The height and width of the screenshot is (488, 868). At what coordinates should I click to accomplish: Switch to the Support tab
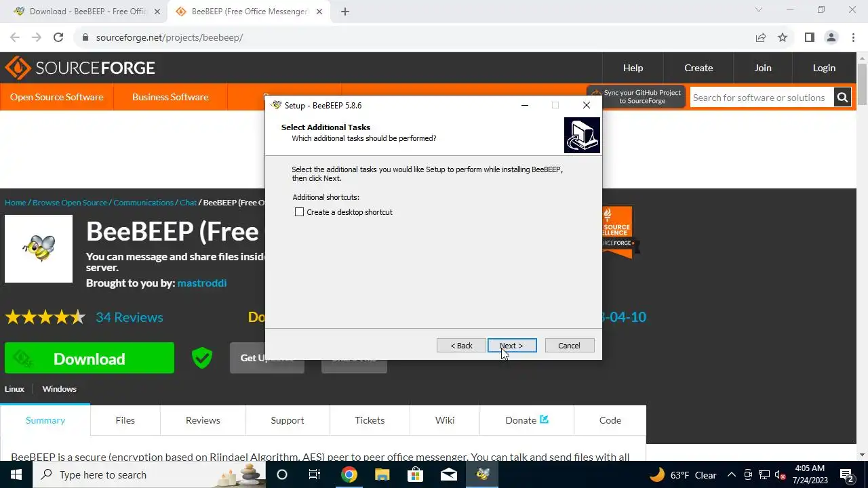[288, 420]
